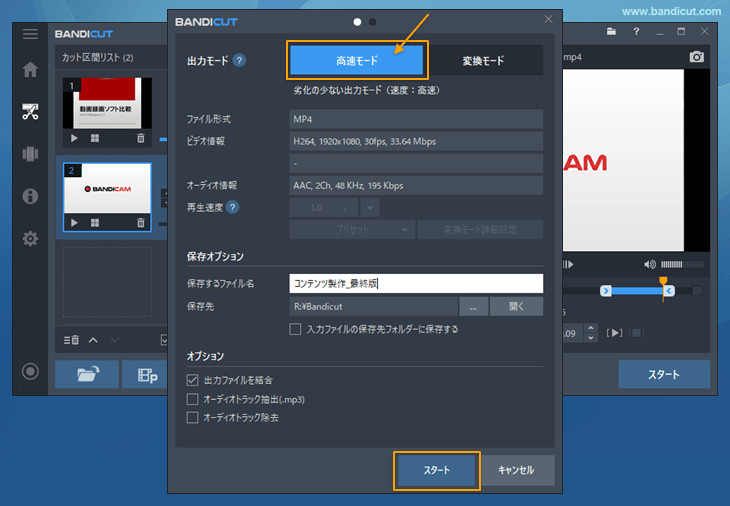Viewport: 730px width, 506px height.
Task: Enable オーディオトラック抽出(.mp3) checkbox
Action: (x=192, y=399)
